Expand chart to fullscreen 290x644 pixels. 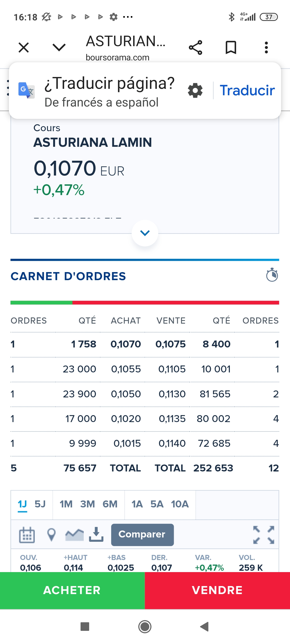pos(264,535)
